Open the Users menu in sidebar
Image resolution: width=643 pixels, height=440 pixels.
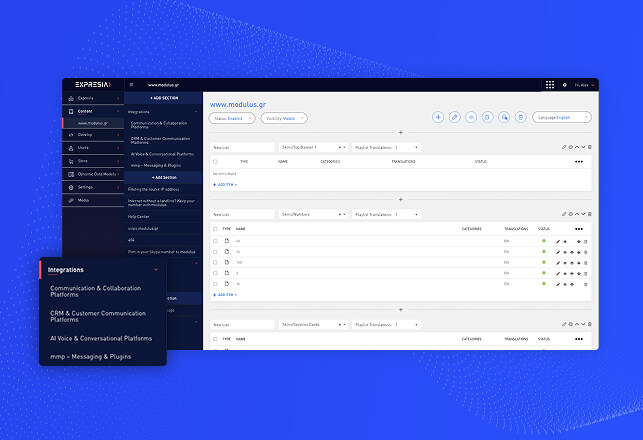click(84, 147)
